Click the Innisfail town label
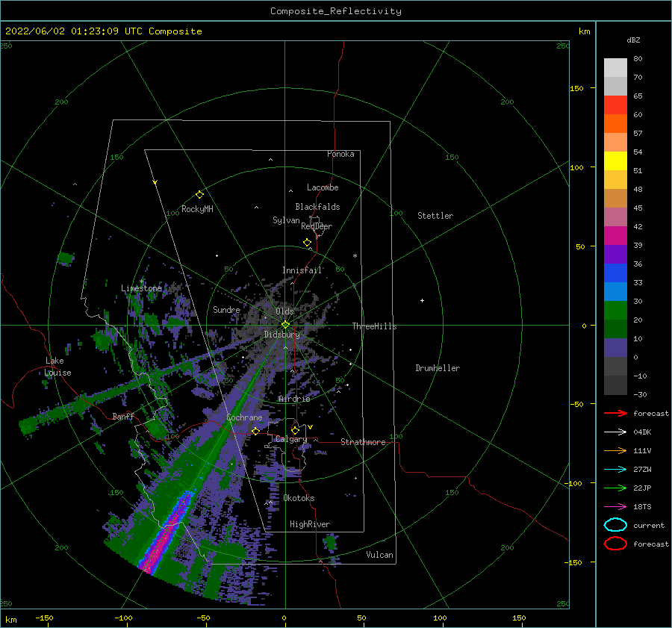 pos(302,270)
